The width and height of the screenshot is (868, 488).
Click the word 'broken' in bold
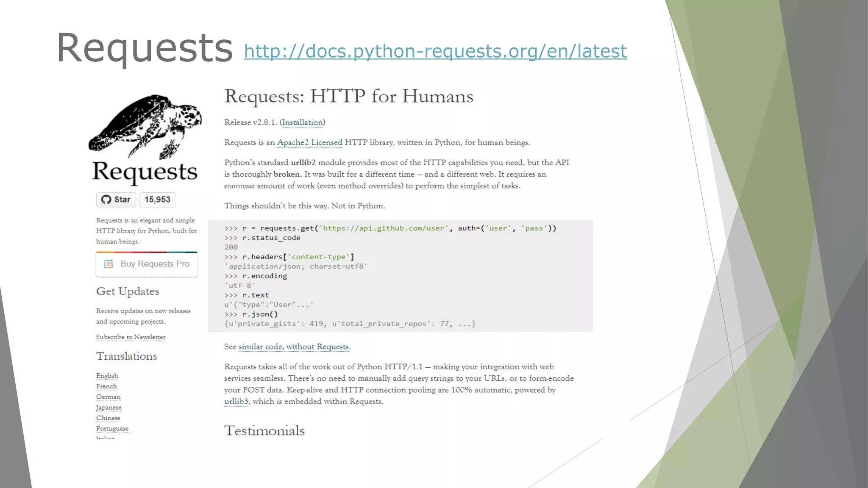click(287, 175)
